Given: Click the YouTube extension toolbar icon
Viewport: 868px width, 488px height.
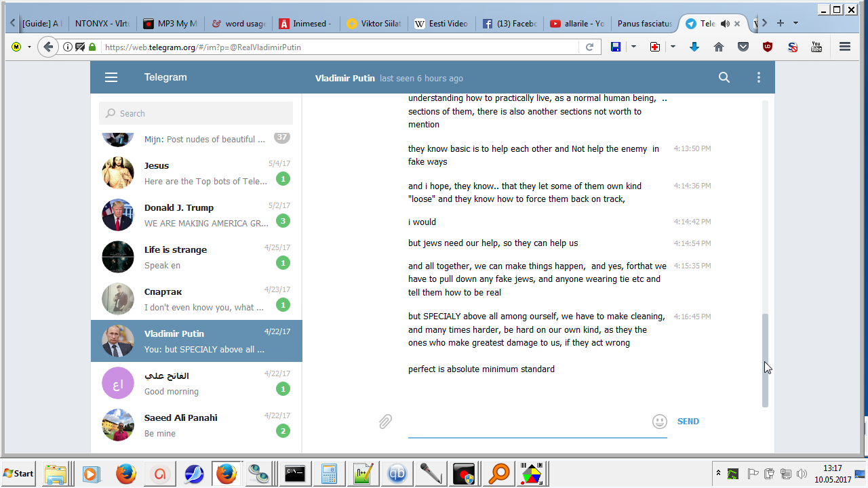Looking at the screenshot, I should 816,47.
